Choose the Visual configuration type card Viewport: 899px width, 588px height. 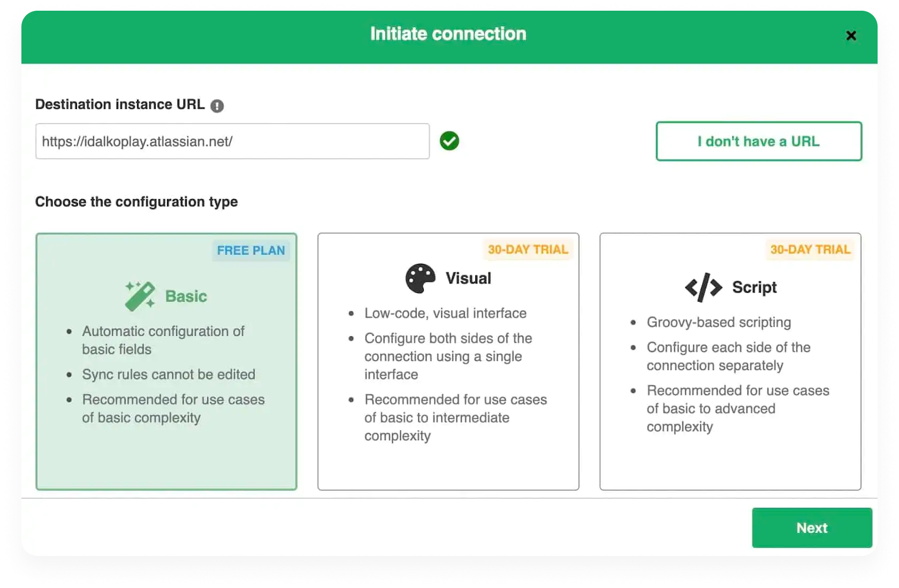click(x=448, y=460)
